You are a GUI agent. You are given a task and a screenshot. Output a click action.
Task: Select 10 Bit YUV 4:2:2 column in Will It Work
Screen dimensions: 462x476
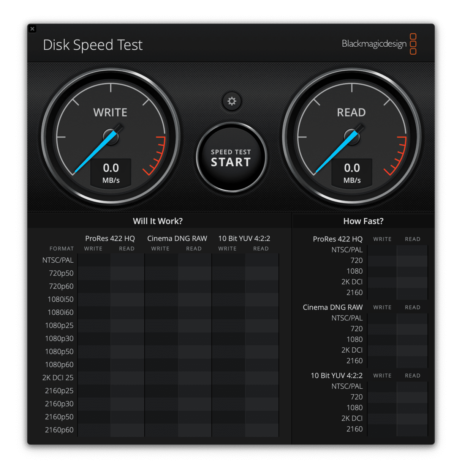pyautogui.click(x=244, y=238)
